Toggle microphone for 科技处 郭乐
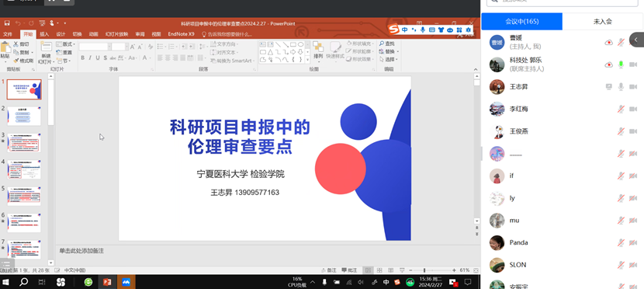The image size is (644, 289). (621, 64)
